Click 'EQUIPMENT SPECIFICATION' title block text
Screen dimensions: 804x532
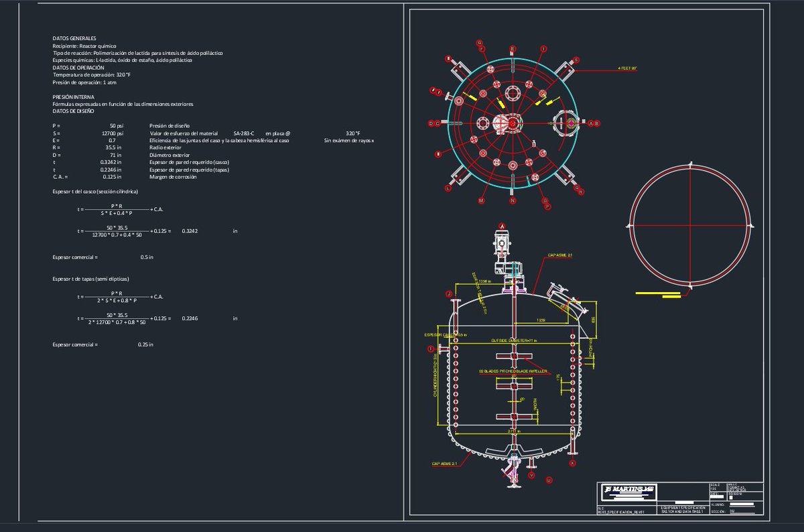pyautogui.click(x=683, y=508)
